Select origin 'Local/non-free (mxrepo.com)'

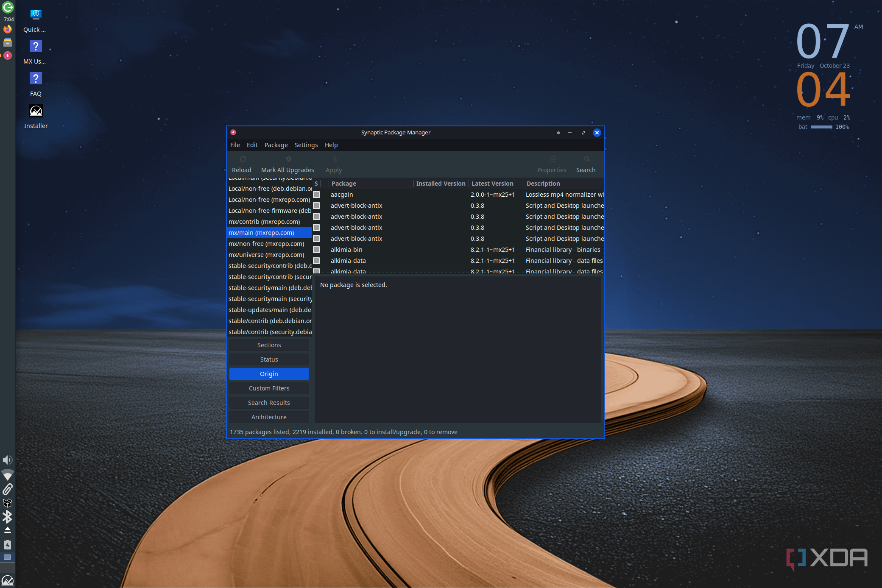coord(269,200)
